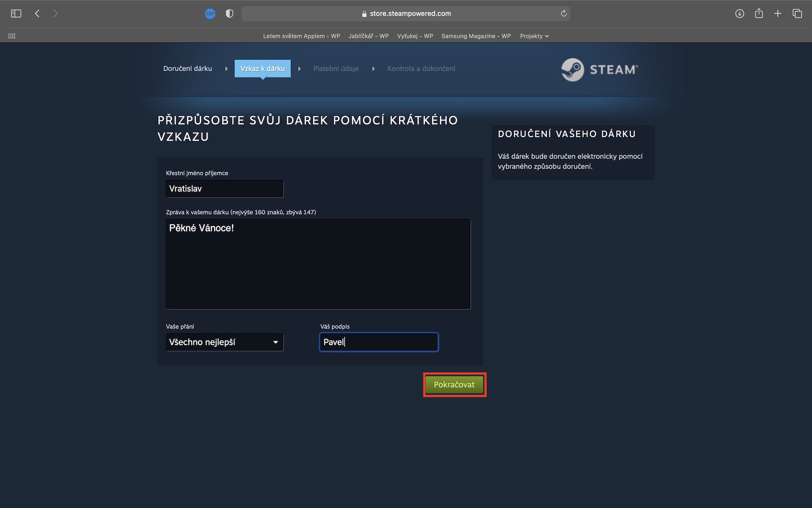The height and width of the screenshot is (508, 812).
Task: Open the 'Samsung Magazine - WP' bookmark
Action: pyautogui.click(x=476, y=36)
